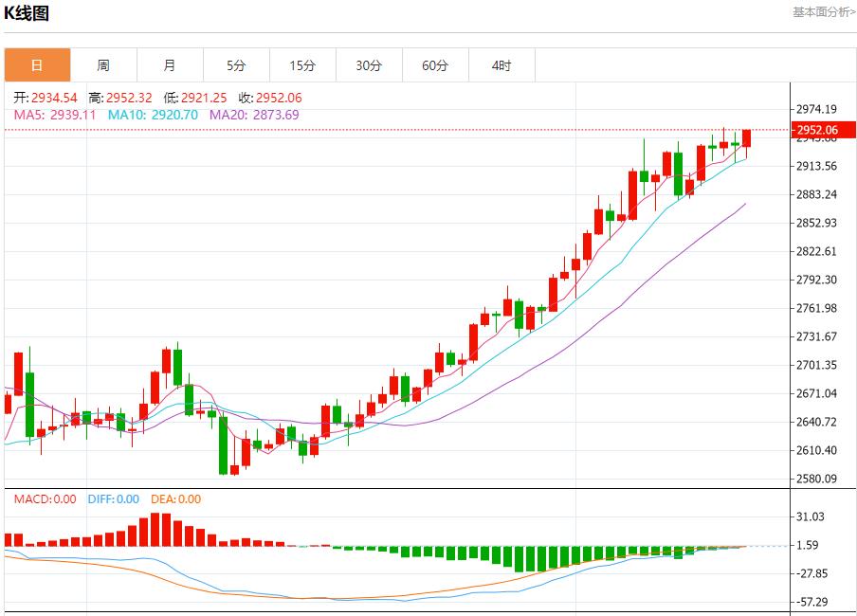Switch to the 日 (daily) chart tab

[37, 65]
